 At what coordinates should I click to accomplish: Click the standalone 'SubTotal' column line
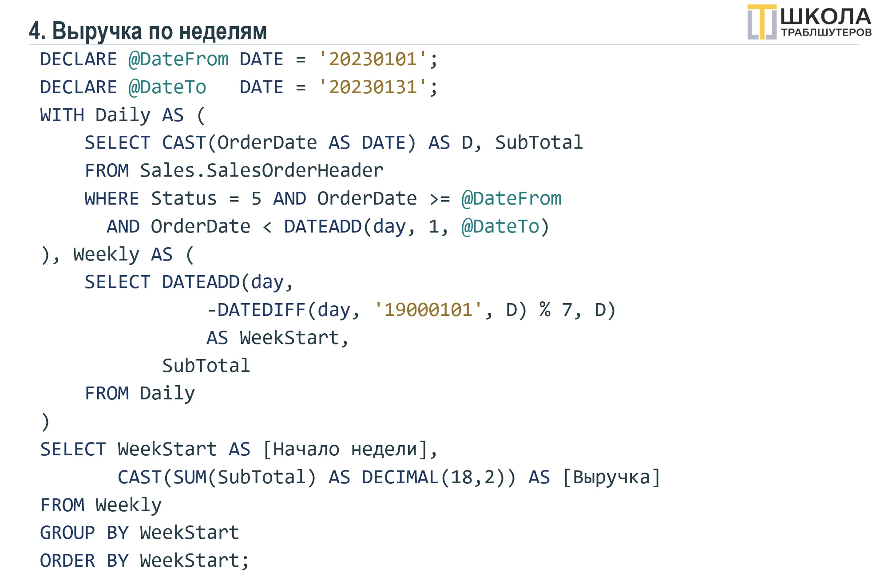206,366
